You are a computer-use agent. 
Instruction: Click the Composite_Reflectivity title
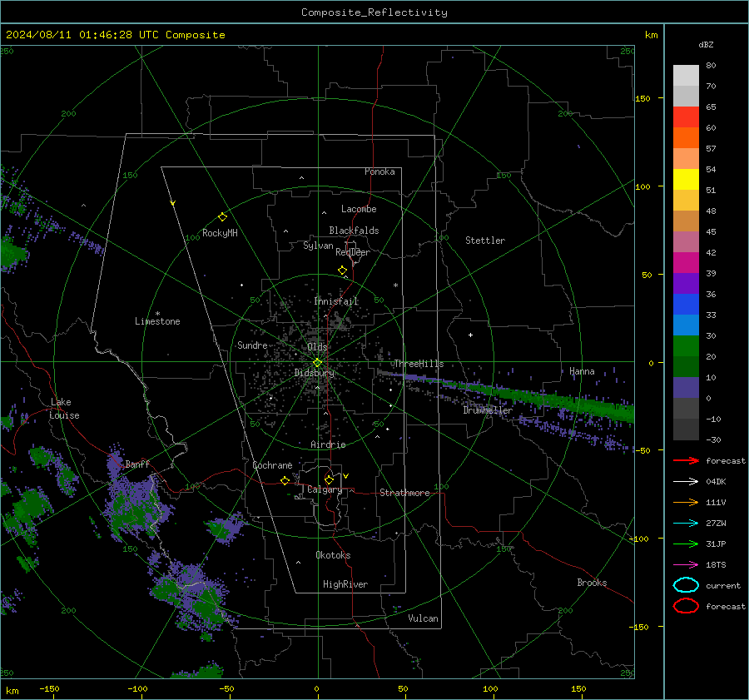tap(374, 12)
